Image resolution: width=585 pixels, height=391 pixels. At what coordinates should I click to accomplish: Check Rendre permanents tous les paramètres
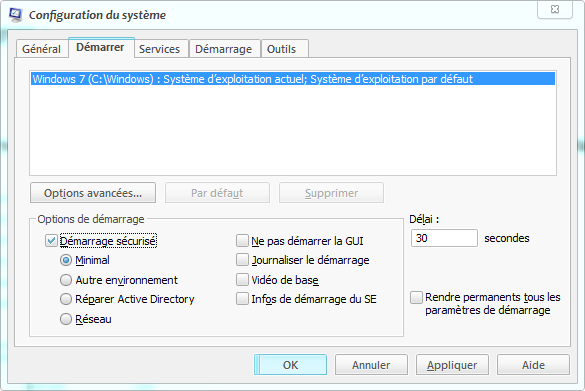pyautogui.click(x=416, y=298)
